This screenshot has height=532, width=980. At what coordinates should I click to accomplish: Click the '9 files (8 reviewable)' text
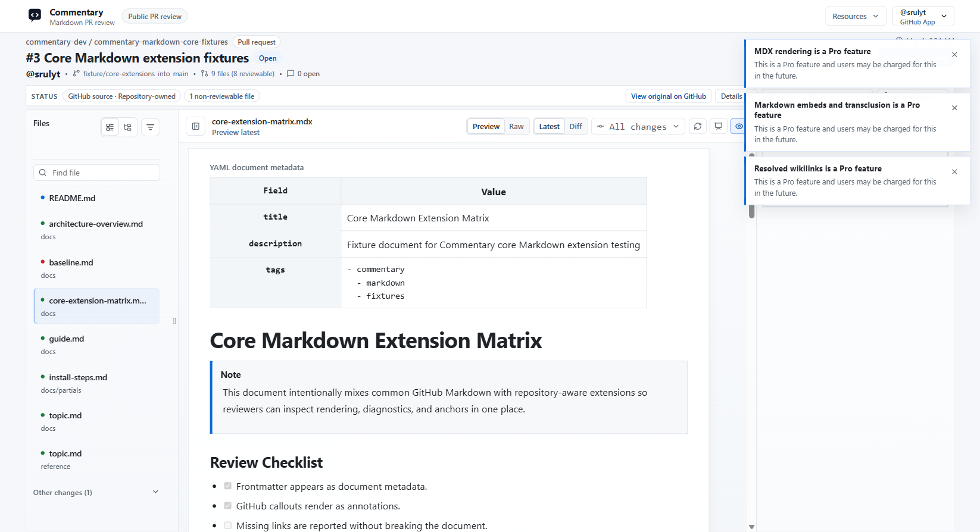click(x=243, y=74)
